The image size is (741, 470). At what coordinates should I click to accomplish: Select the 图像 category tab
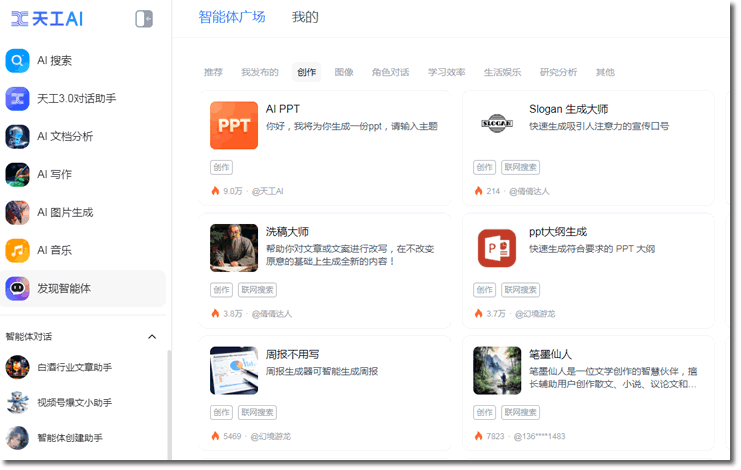click(344, 72)
